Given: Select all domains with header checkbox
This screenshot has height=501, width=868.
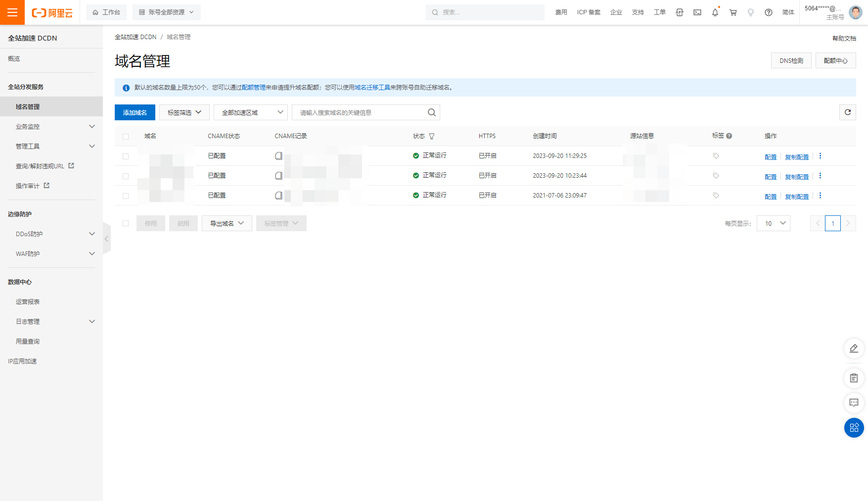Looking at the screenshot, I should [126, 137].
